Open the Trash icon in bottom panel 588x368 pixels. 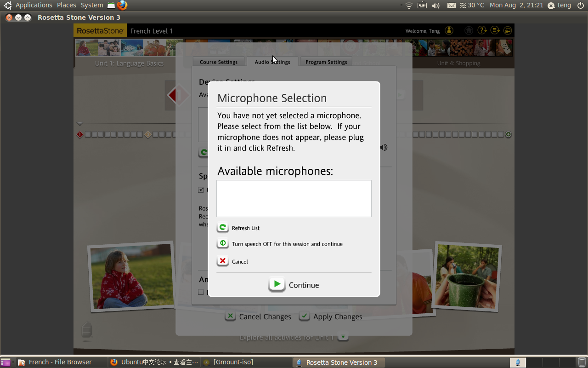pos(582,362)
